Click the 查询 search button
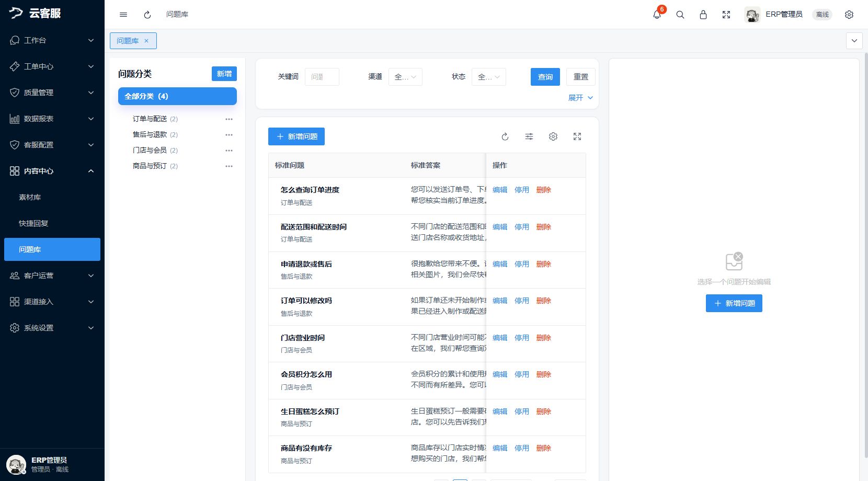868x481 pixels. click(545, 77)
